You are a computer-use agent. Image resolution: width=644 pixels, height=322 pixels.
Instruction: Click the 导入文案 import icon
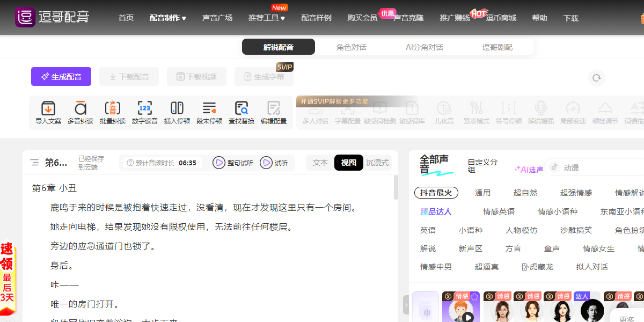point(48,108)
